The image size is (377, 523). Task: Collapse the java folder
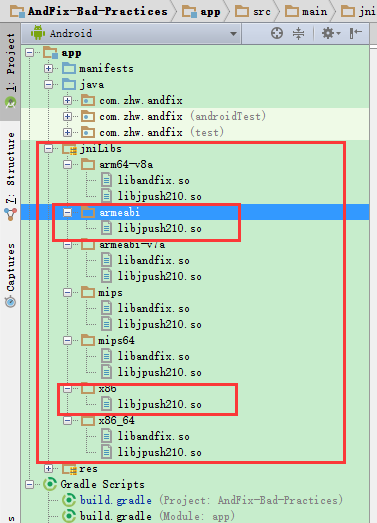point(48,84)
